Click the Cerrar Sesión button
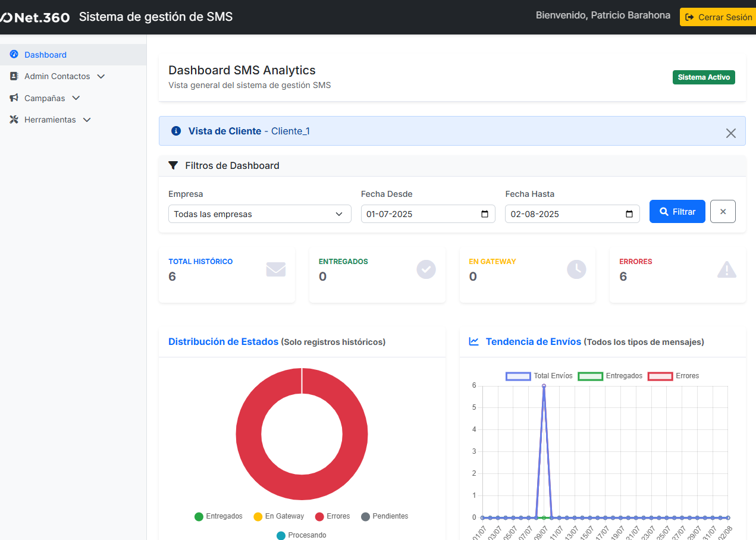The width and height of the screenshot is (756, 540). coord(718,17)
